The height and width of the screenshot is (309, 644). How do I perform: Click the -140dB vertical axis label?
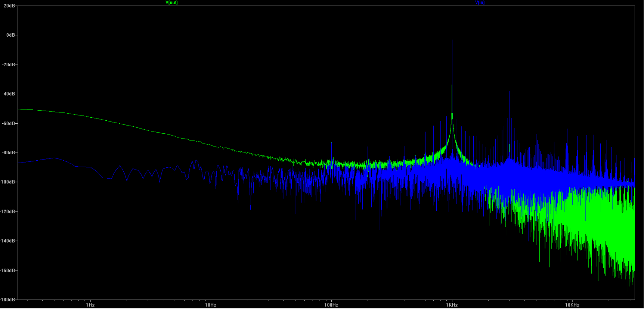click(x=7, y=241)
